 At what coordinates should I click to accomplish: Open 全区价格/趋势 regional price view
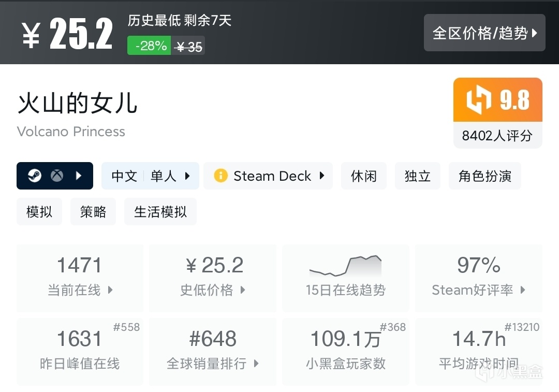coord(484,33)
